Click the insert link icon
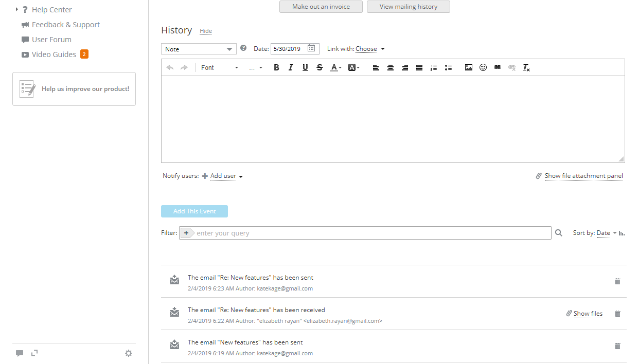This screenshot has width=638, height=364. coord(497,67)
